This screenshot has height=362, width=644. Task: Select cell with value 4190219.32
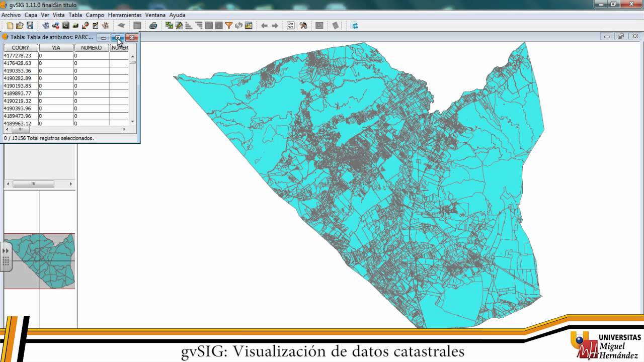pos(21,101)
